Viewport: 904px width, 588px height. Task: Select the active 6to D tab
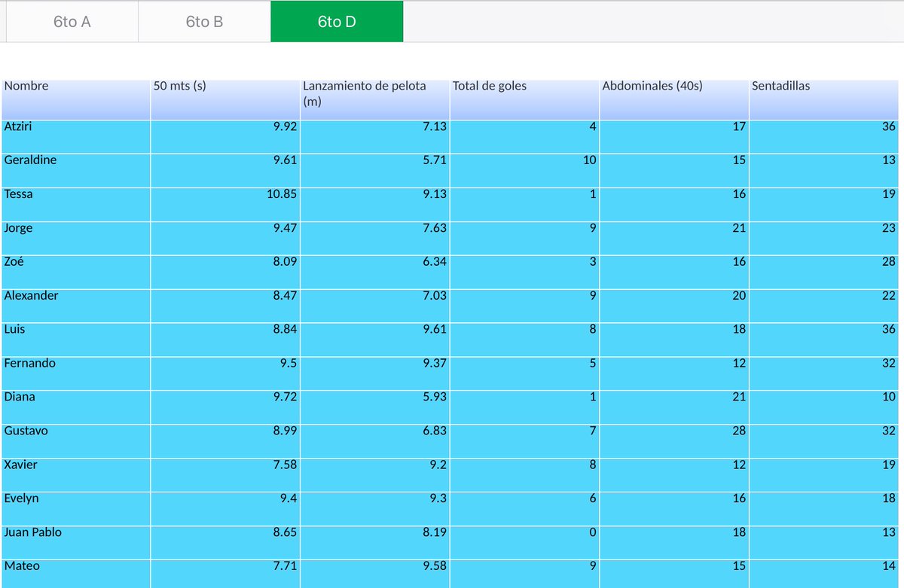[x=337, y=22]
